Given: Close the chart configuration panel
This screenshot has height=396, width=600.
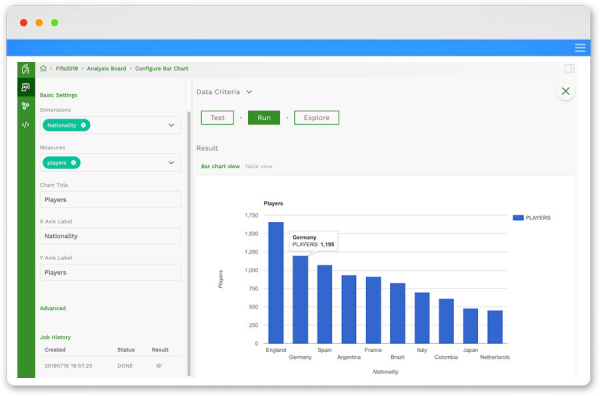Looking at the screenshot, I should pos(566,91).
